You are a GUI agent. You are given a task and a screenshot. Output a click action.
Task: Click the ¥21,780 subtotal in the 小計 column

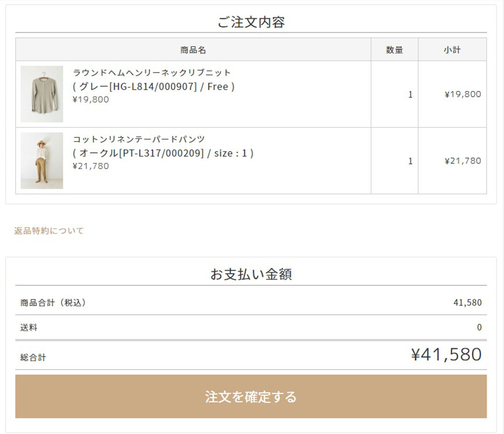[462, 161]
